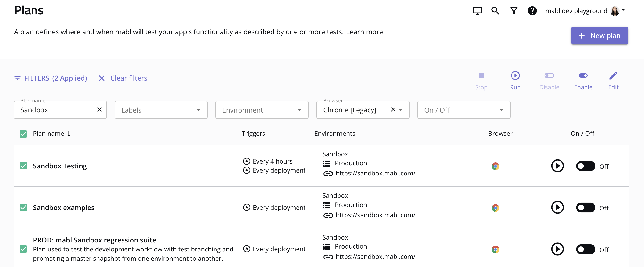Viewport: 644px width, 267px height.
Task: Clear the Sandbox plan name filter
Action: coord(99,109)
